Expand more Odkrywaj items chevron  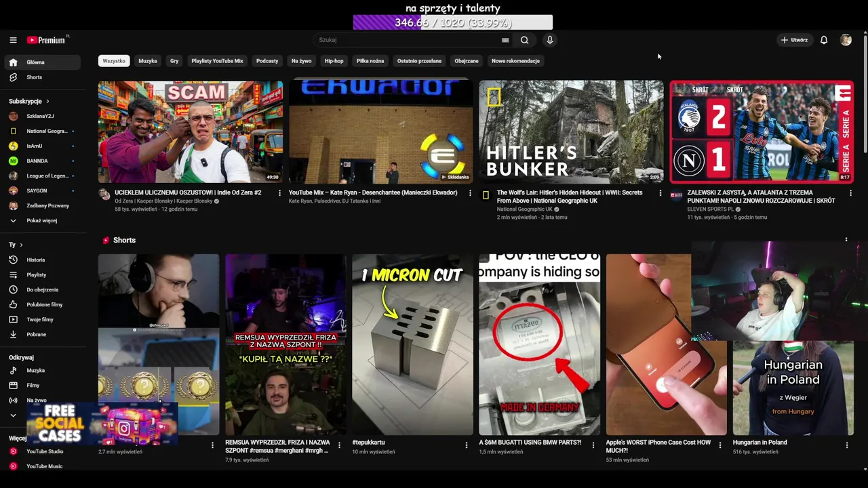pyautogui.click(x=13, y=415)
